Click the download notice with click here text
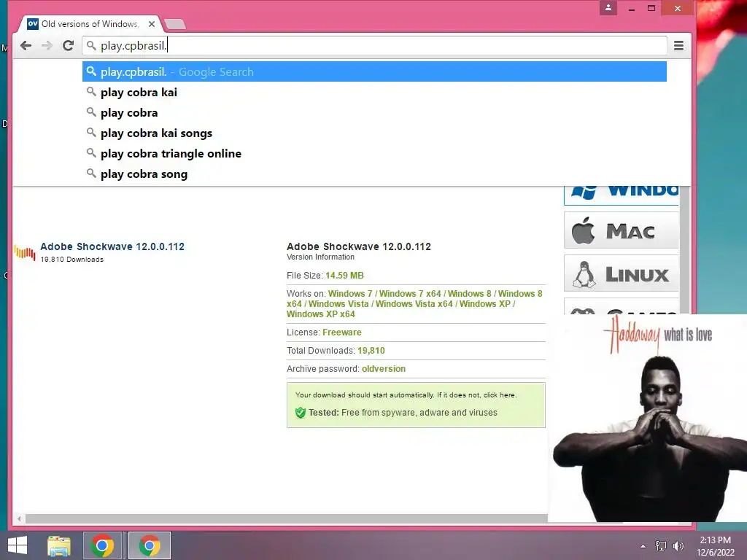This screenshot has width=747, height=560. pyautogui.click(x=406, y=395)
